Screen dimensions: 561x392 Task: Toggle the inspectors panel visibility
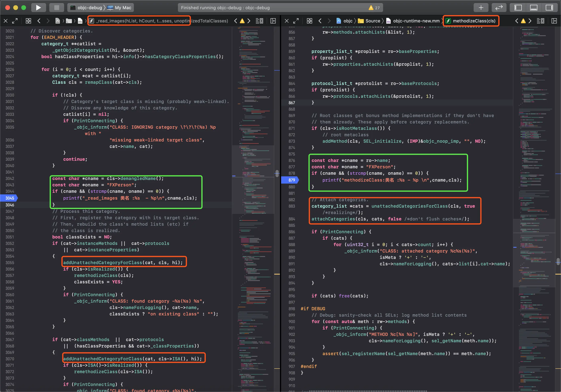549,8
